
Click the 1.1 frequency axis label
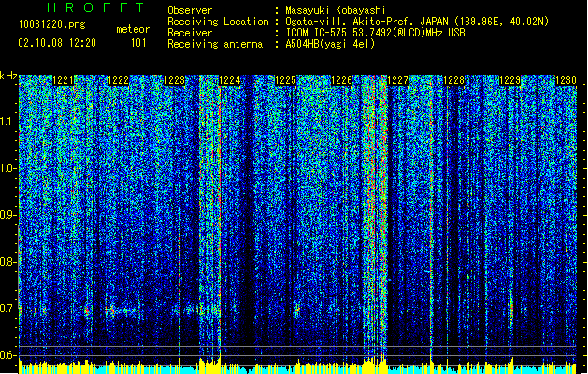click(x=8, y=122)
